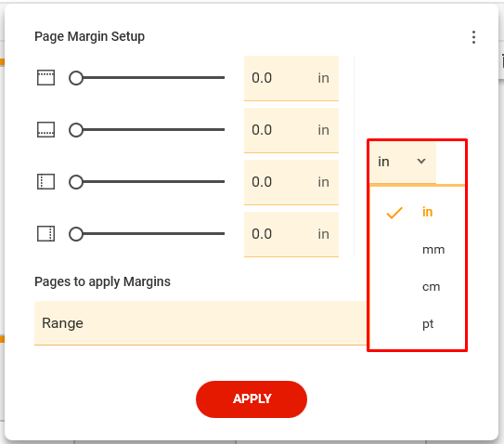Click the bottom margin slider handle
Image resolution: width=504 pixels, height=444 pixels.
coord(76,130)
